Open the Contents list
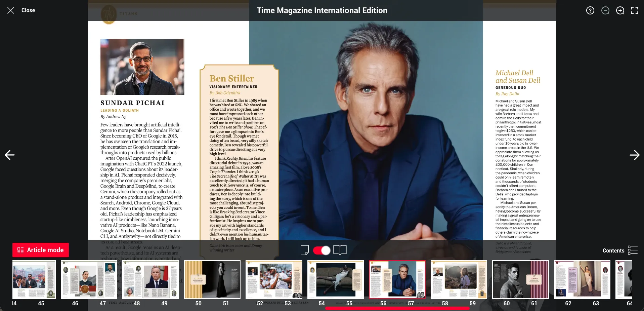This screenshot has height=311, width=644. [x=613, y=250]
